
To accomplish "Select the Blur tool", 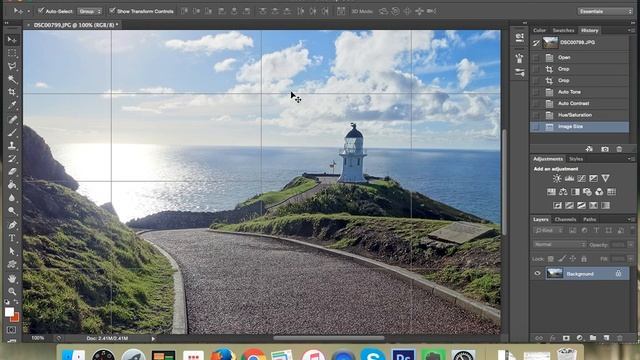I will (12, 198).
